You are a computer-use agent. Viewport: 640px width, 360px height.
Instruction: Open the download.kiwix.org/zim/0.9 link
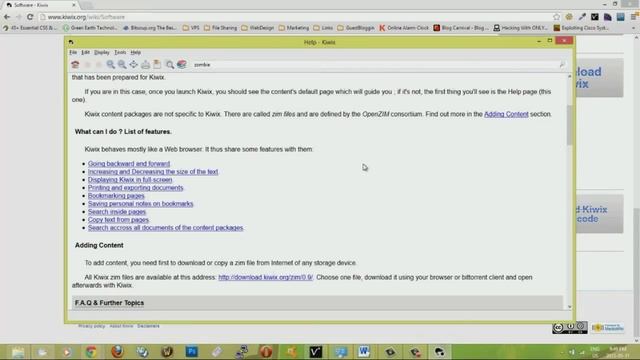point(265,277)
